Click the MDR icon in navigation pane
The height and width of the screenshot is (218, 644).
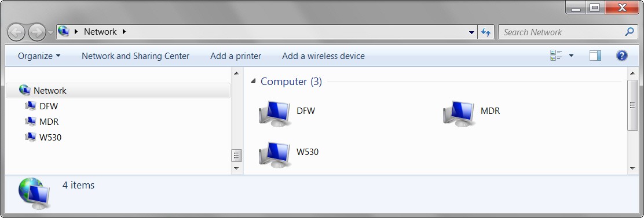pos(30,121)
